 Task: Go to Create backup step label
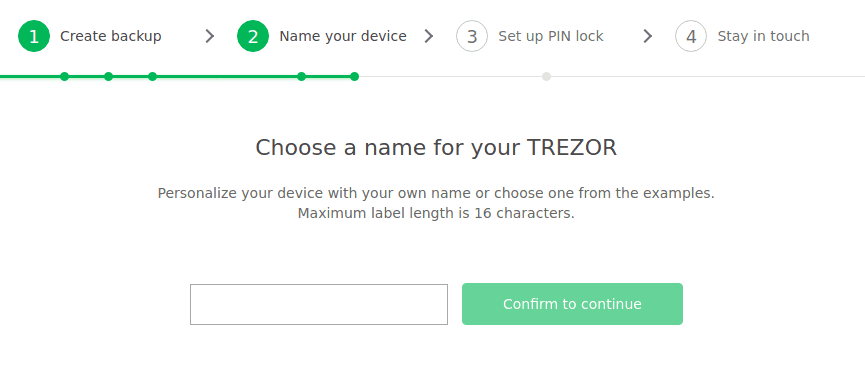110,36
